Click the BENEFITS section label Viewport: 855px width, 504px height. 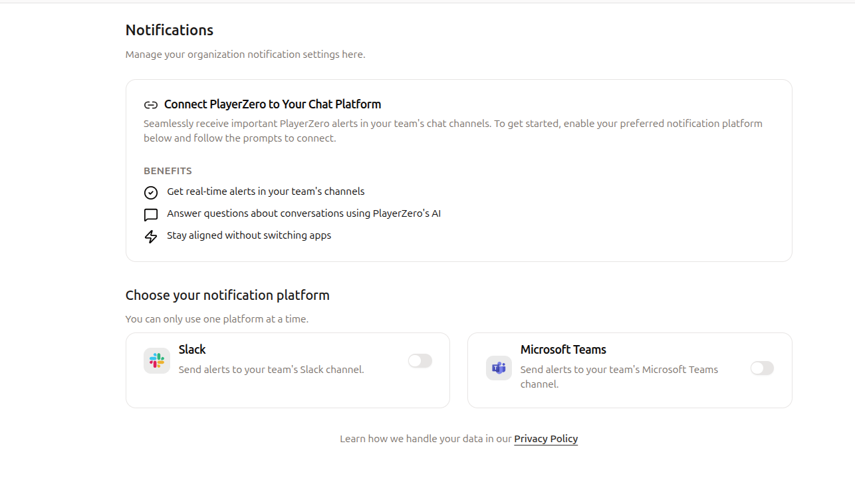coord(168,170)
